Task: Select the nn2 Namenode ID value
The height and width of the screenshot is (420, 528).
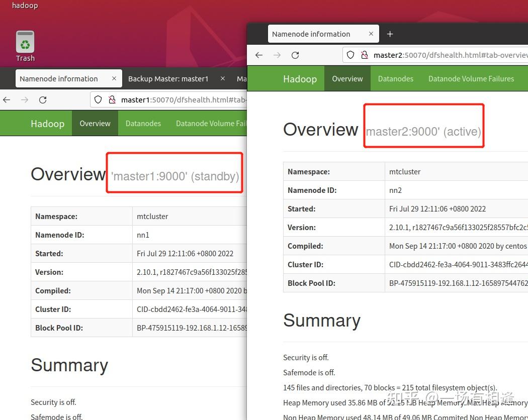Action: (395, 190)
